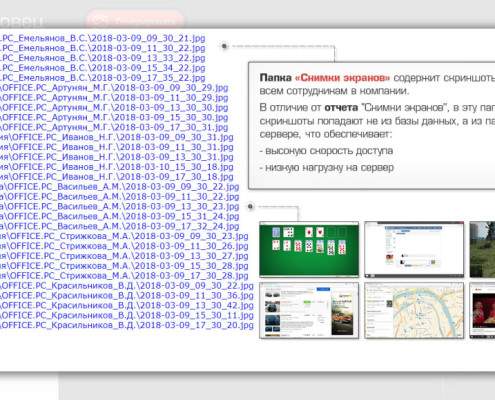View Красильников_В.Д. file 2018-03-09_15_30_11.jpg

[127, 316]
